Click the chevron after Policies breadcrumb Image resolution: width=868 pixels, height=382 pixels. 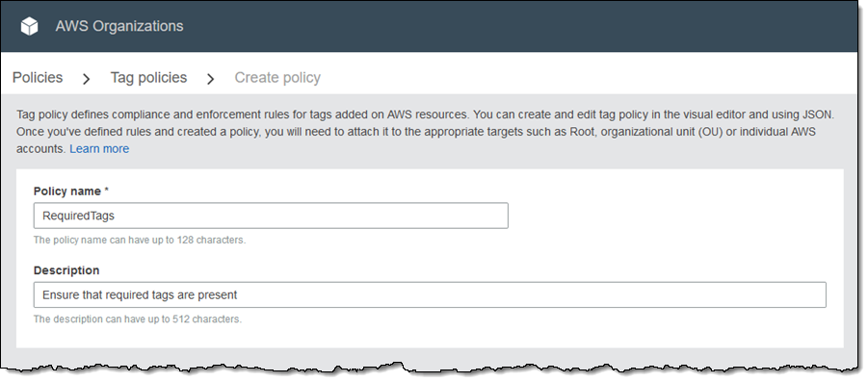pyautogui.click(x=86, y=79)
